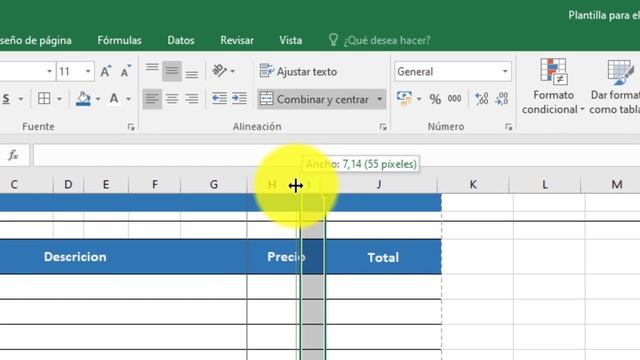The image size is (640, 360).
Task: Click the fx insert function icon
Action: pyautogui.click(x=13, y=155)
